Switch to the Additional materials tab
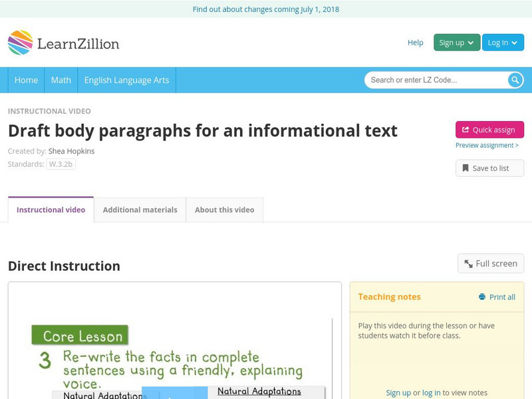This screenshot has width=532, height=399. (140, 209)
